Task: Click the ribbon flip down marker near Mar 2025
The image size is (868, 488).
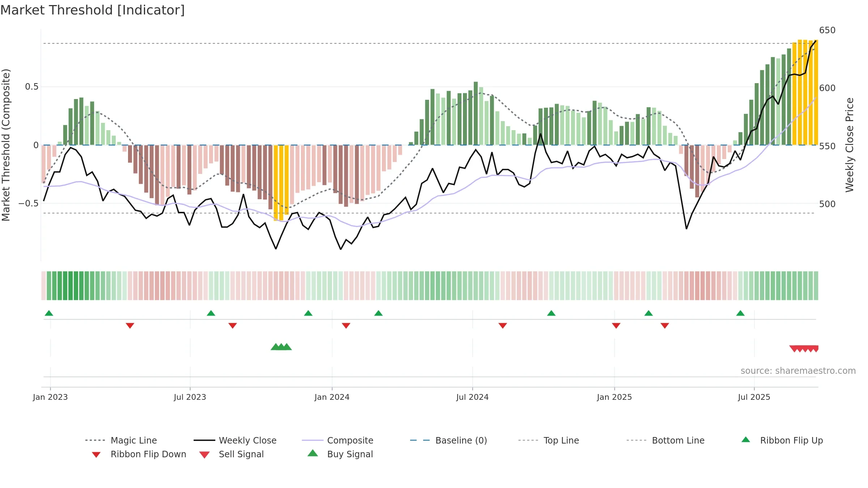Action: click(x=665, y=326)
